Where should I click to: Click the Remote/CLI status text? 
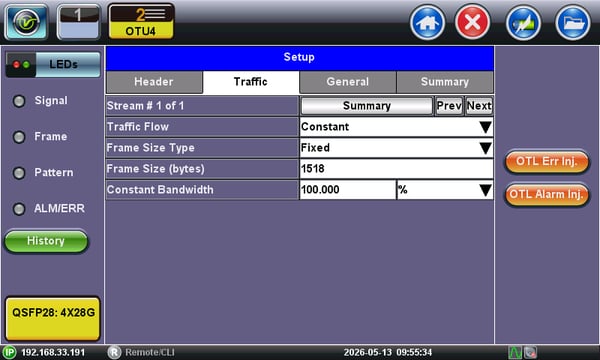150,352
